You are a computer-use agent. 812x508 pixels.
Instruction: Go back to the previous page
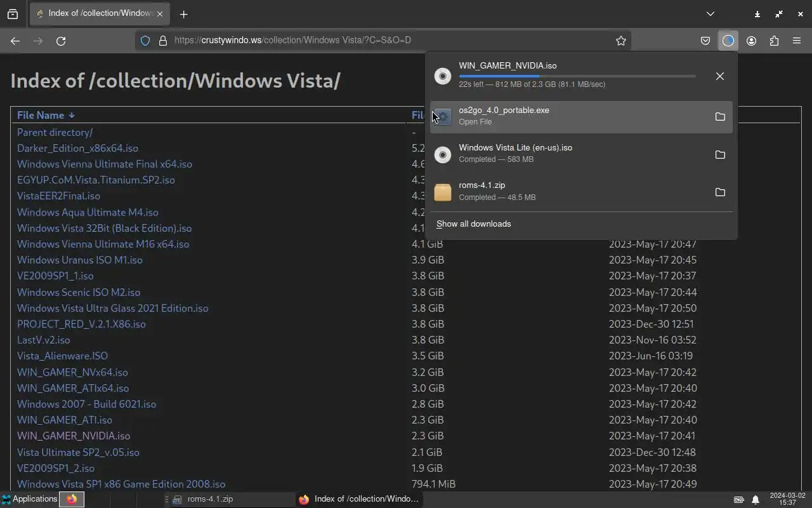click(x=15, y=41)
